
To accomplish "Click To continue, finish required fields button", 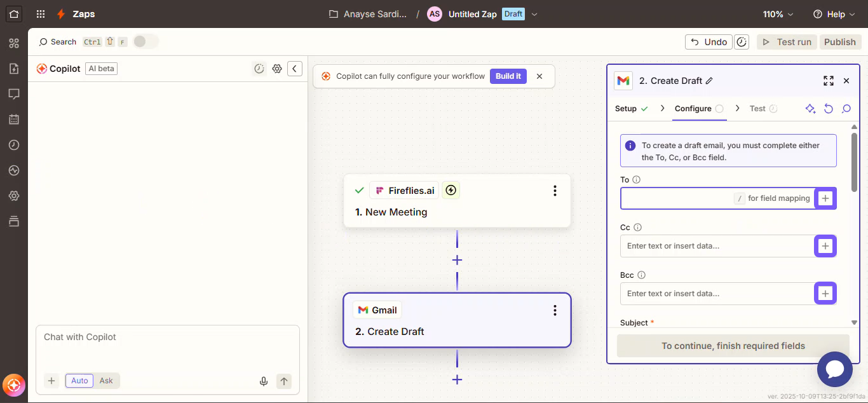I will [x=733, y=346].
